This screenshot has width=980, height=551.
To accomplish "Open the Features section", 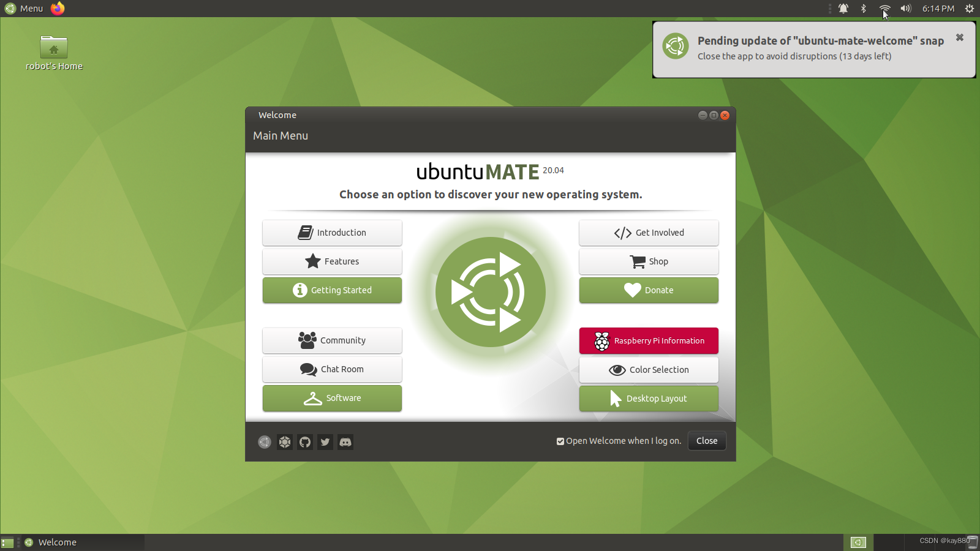I will tap(332, 261).
